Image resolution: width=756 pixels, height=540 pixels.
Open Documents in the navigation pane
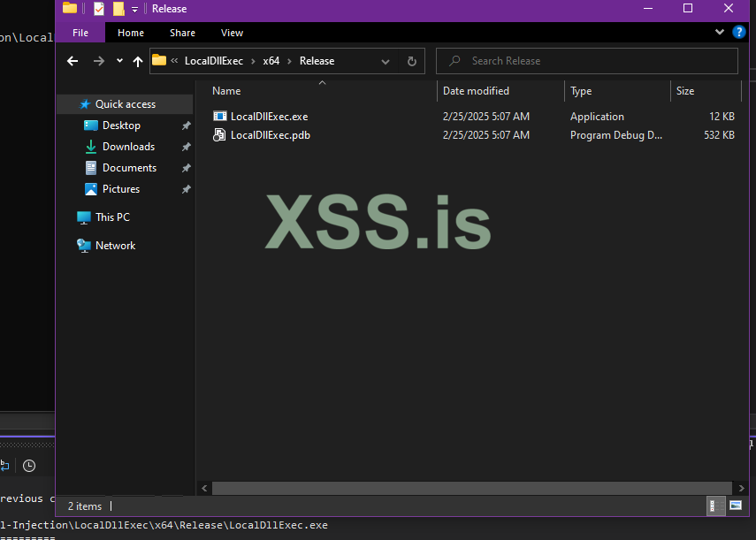pos(130,168)
